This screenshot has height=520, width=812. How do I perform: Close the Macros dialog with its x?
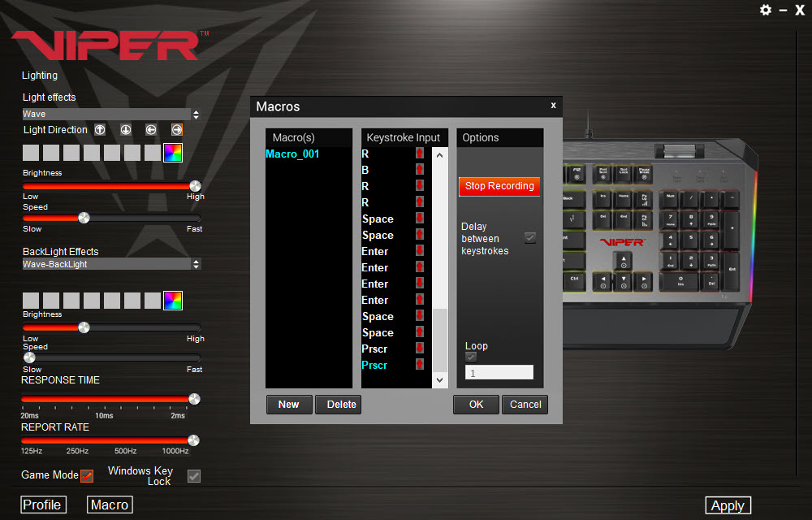553,106
